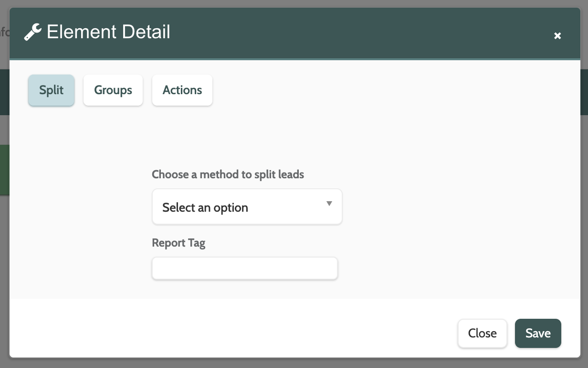Save the element details
The width and height of the screenshot is (588, 368).
538,333
